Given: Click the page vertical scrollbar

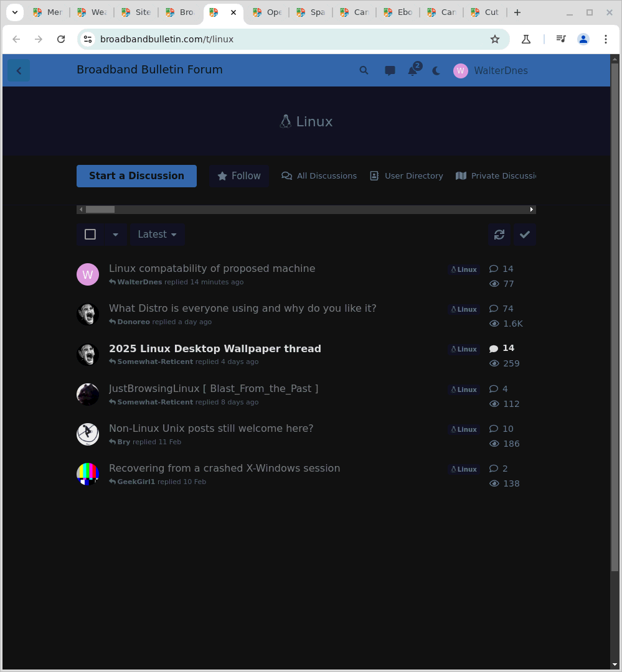Looking at the screenshot, I should (x=615, y=317).
